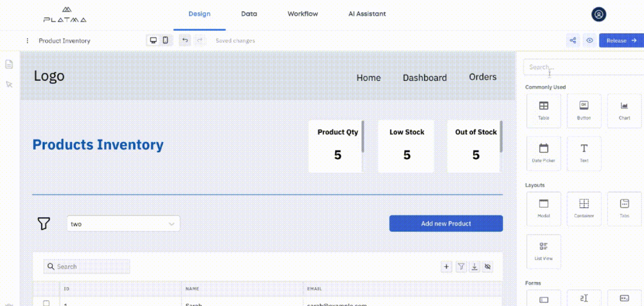The image size is (644, 306).
Task: Click the Forms section label
Action: 532,283
